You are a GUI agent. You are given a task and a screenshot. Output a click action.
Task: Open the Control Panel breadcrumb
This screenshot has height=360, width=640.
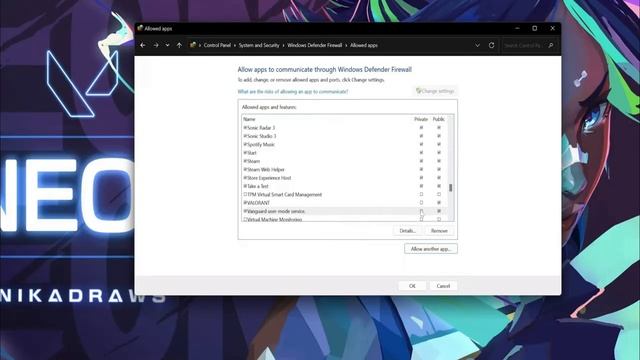(217, 45)
